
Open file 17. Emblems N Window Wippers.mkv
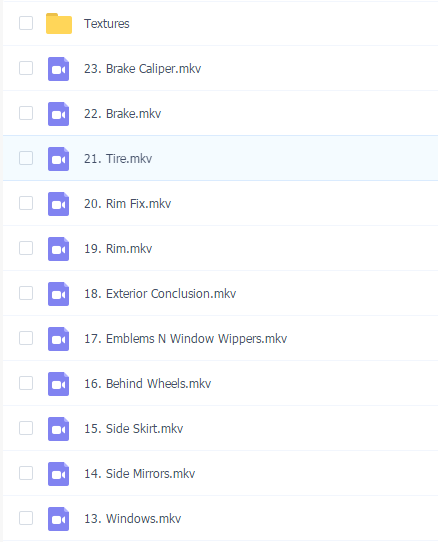(x=186, y=339)
